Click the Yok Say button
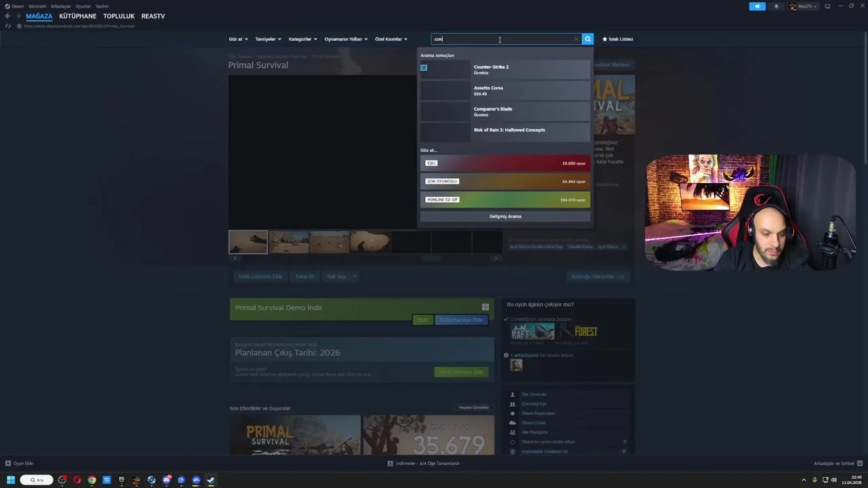Viewport: 868px width, 488px height. 336,277
